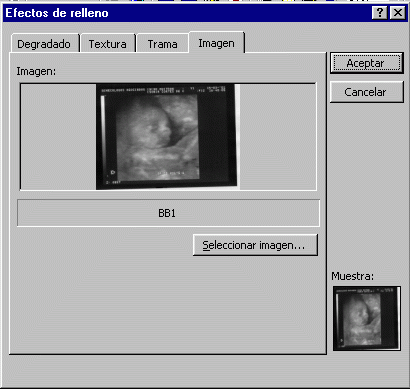410x389 pixels.
Task: Open Seleccionar imagen file picker
Action: point(255,245)
